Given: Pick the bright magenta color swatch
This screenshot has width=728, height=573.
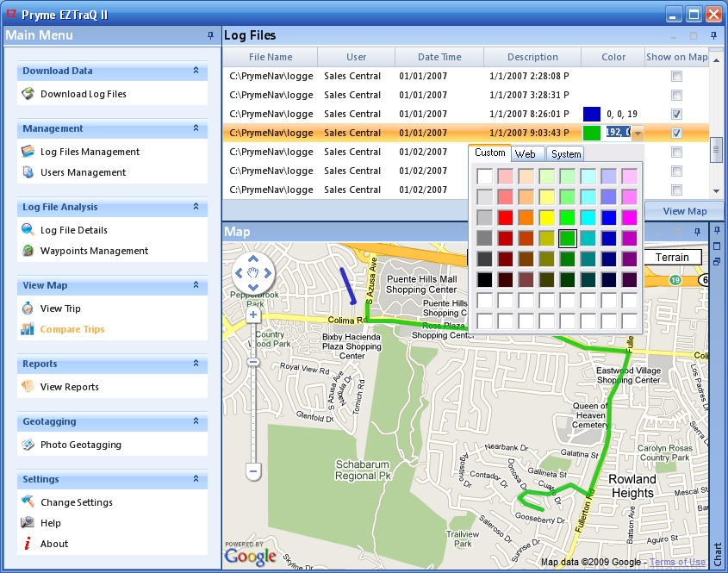Looking at the screenshot, I should 629,217.
